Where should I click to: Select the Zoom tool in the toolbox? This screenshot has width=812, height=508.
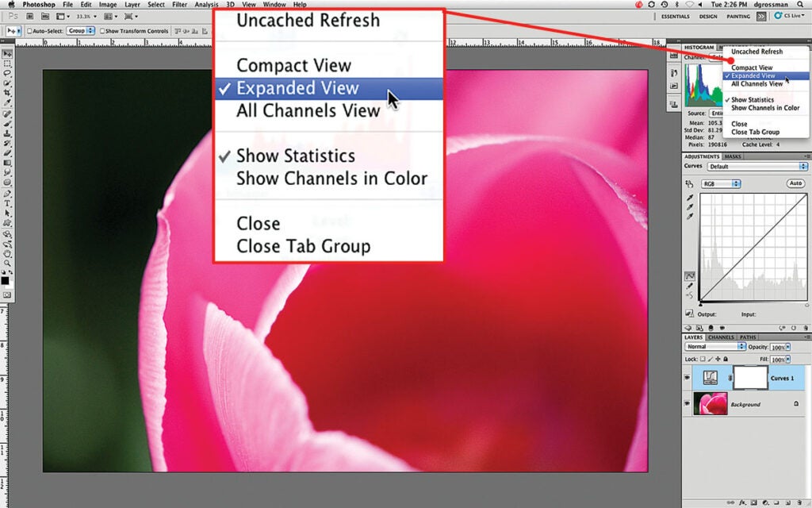[x=7, y=264]
